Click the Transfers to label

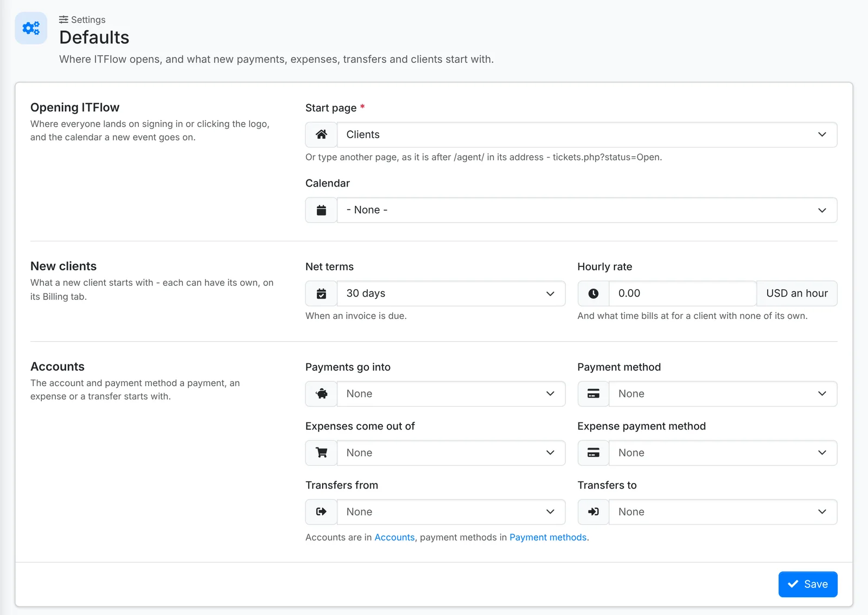(x=607, y=485)
